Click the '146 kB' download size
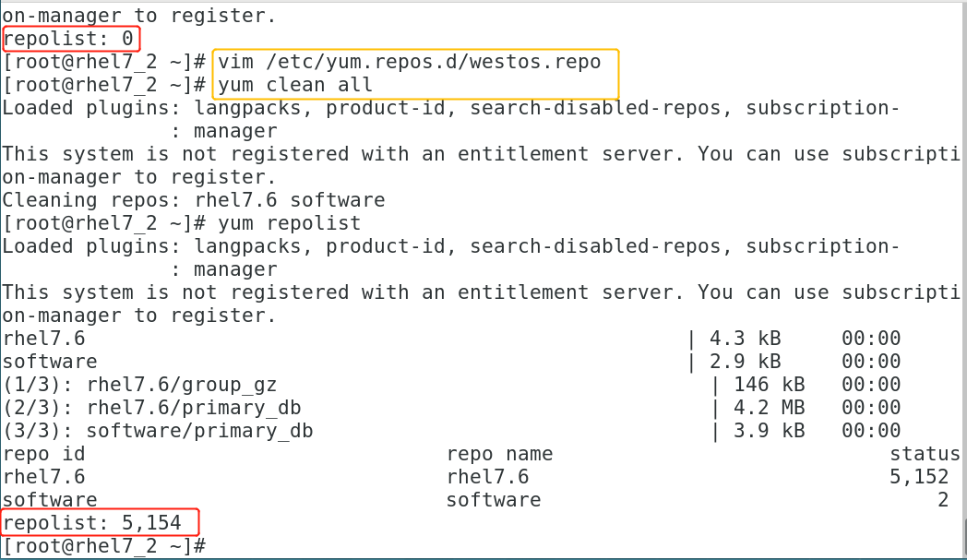This screenshot has height=560, width=967. tap(769, 384)
